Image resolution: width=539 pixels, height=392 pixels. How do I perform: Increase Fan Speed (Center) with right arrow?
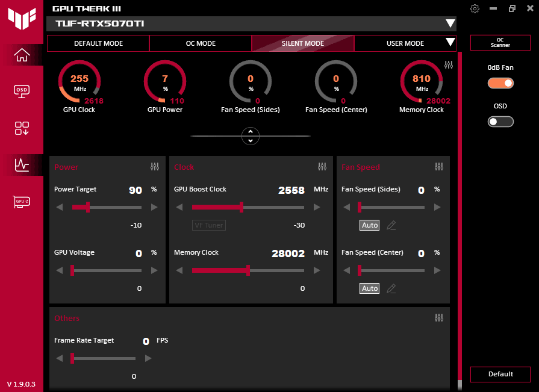(x=437, y=270)
